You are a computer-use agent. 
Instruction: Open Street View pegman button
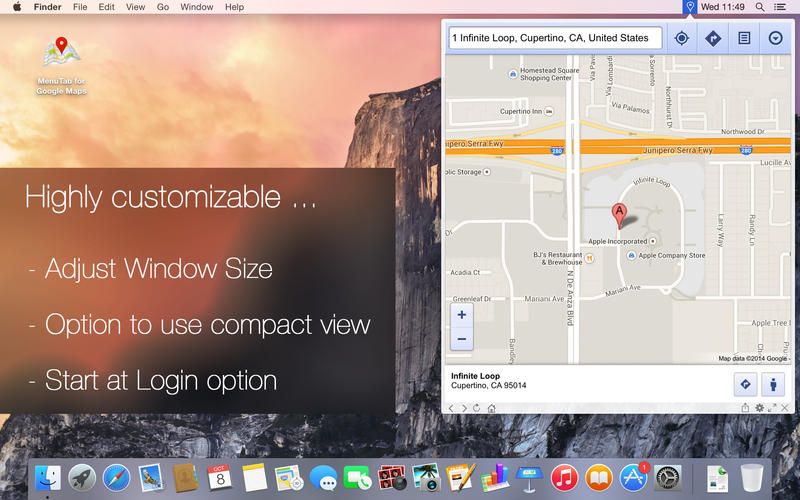(x=774, y=384)
